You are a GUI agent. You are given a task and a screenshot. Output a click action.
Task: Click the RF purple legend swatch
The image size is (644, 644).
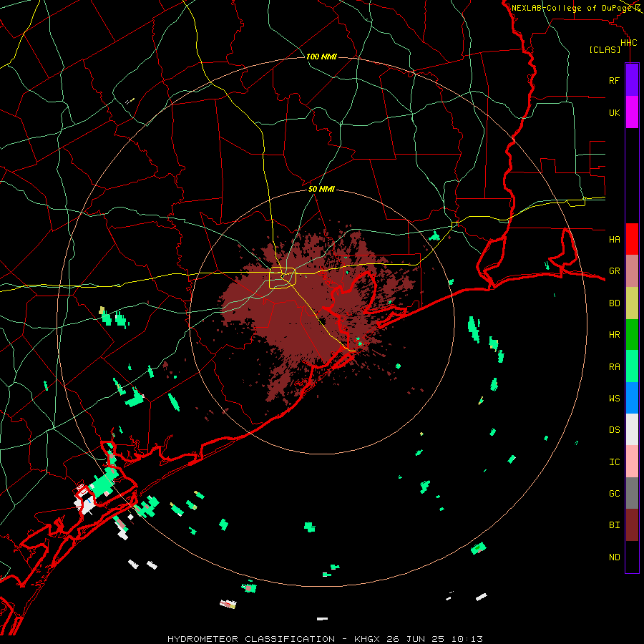pyautogui.click(x=632, y=80)
